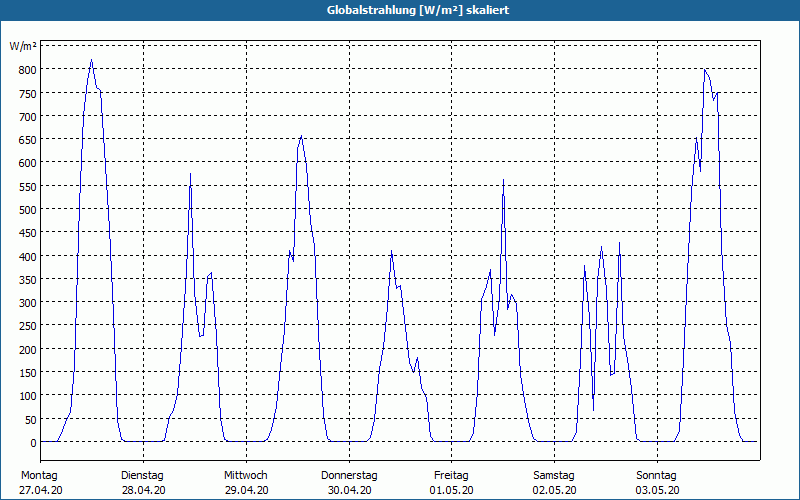Screen dimensions: 800x500
Task: Click the Dienstag day label
Action: point(142,476)
